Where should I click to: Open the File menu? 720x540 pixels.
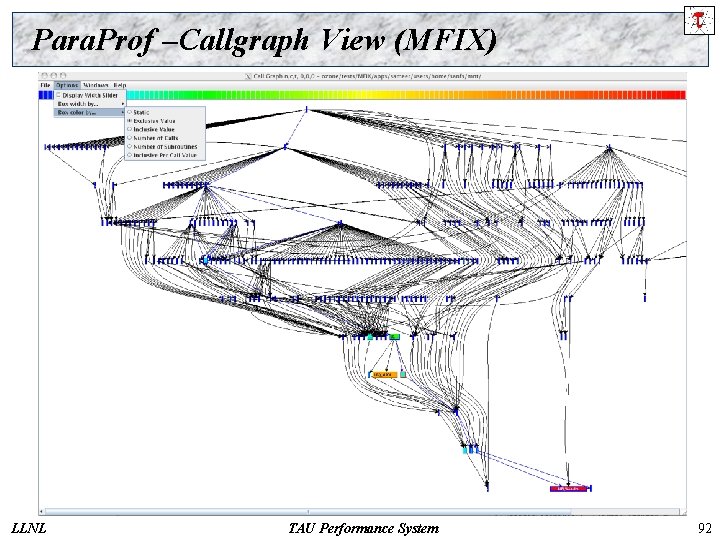coord(45,85)
